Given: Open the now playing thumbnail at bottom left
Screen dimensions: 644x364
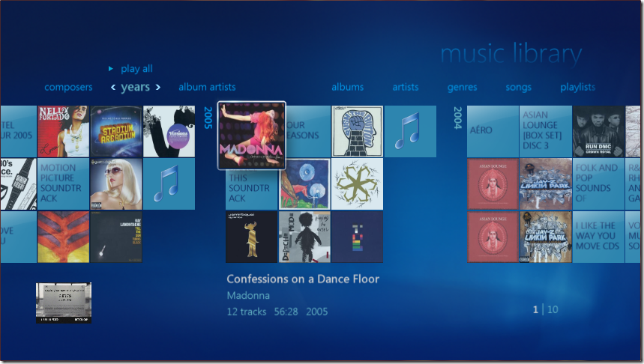Looking at the screenshot, I should (x=64, y=303).
